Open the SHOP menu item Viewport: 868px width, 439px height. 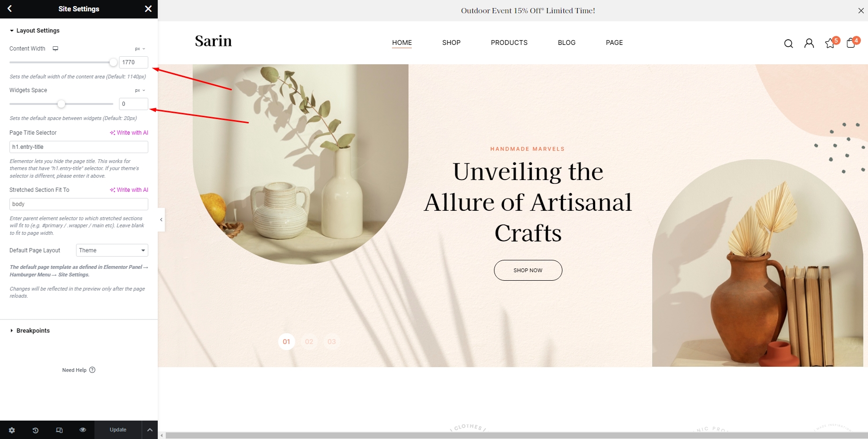point(451,43)
